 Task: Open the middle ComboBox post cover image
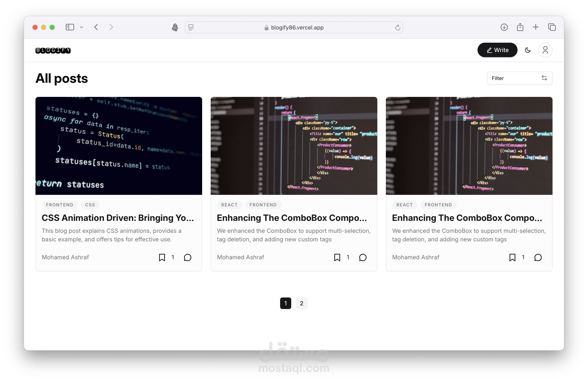coord(294,146)
